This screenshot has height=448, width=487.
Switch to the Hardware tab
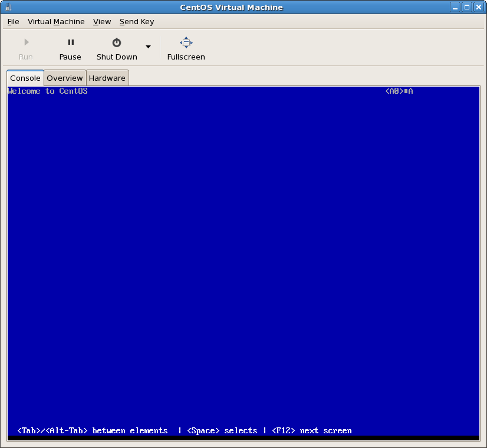coord(107,78)
